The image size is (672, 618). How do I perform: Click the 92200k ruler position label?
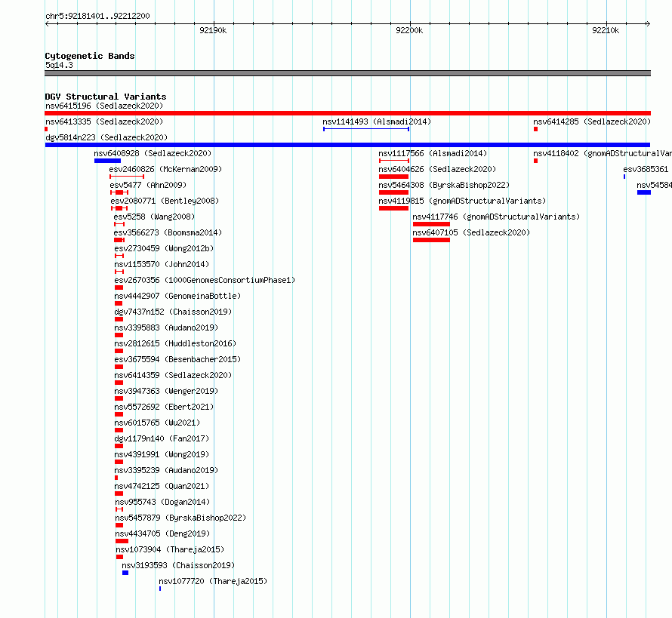[409, 30]
